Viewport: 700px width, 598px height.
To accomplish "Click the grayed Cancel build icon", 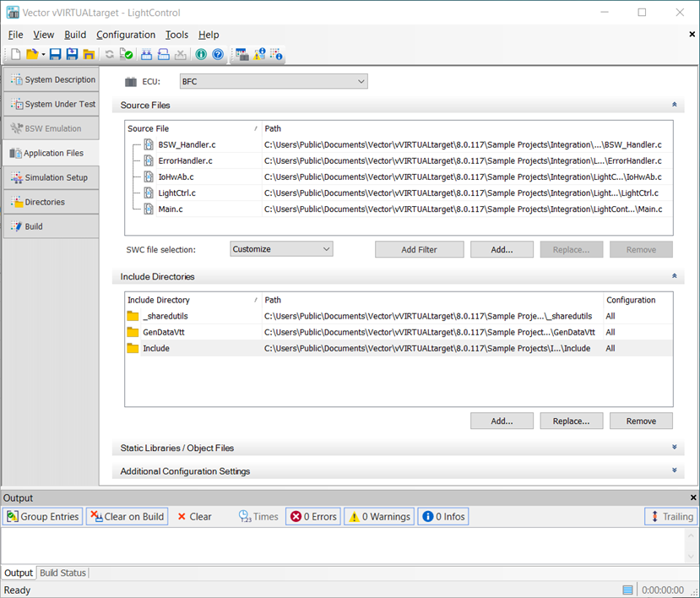I will pos(181,55).
